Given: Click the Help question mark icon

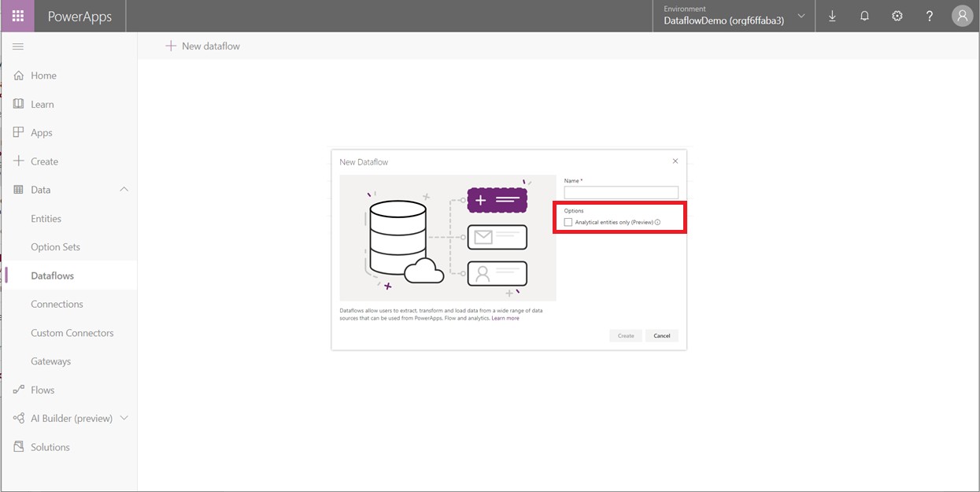Looking at the screenshot, I should point(929,16).
